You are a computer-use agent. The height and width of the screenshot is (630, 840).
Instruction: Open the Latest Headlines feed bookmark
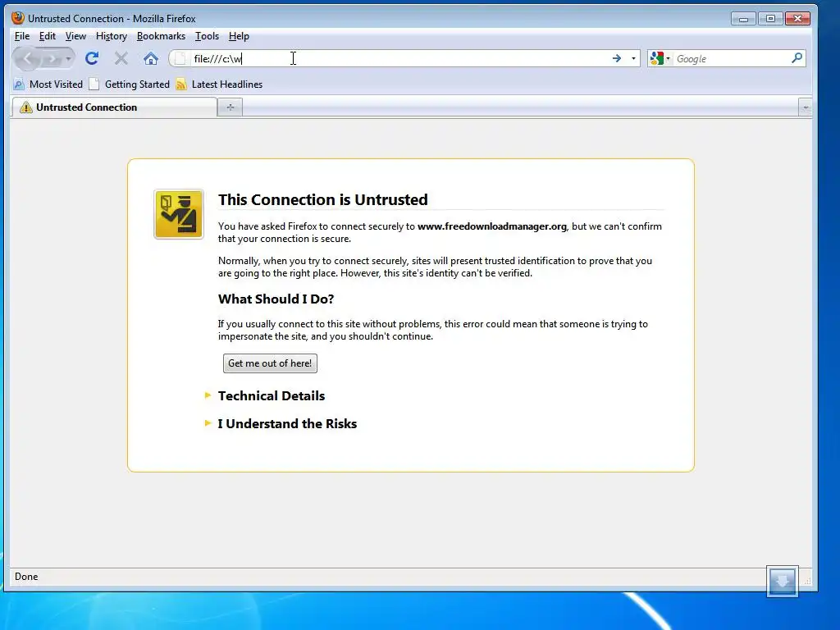[220, 84]
